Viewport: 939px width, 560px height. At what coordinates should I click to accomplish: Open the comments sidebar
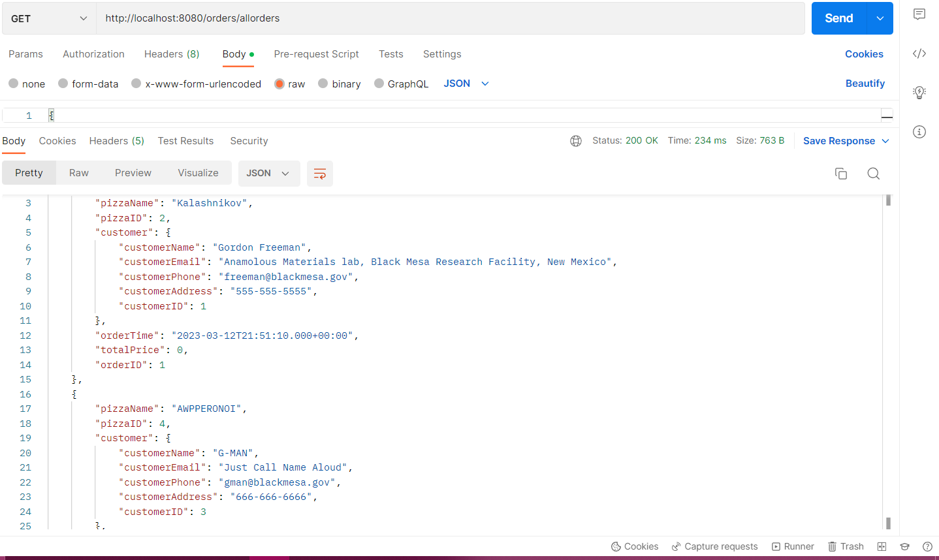[919, 14]
